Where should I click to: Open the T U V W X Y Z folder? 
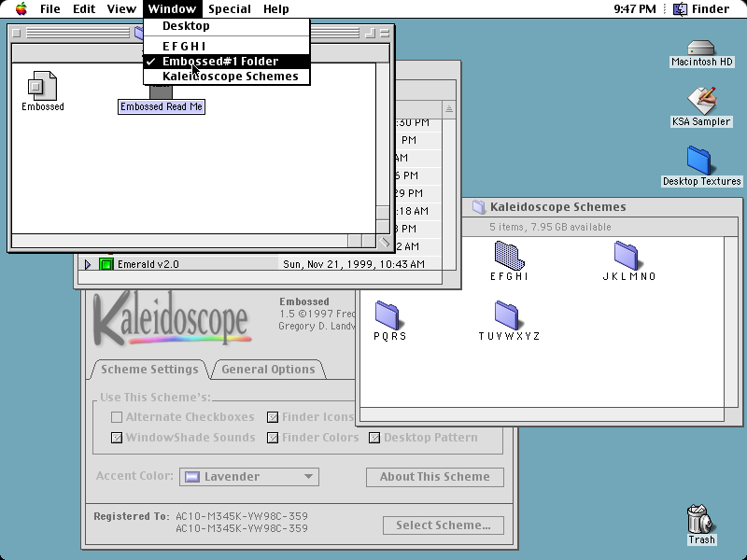click(x=507, y=315)
